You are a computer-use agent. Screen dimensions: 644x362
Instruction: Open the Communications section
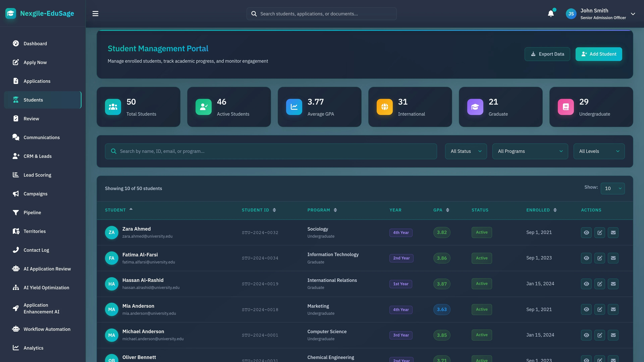[x=41, y=137]
